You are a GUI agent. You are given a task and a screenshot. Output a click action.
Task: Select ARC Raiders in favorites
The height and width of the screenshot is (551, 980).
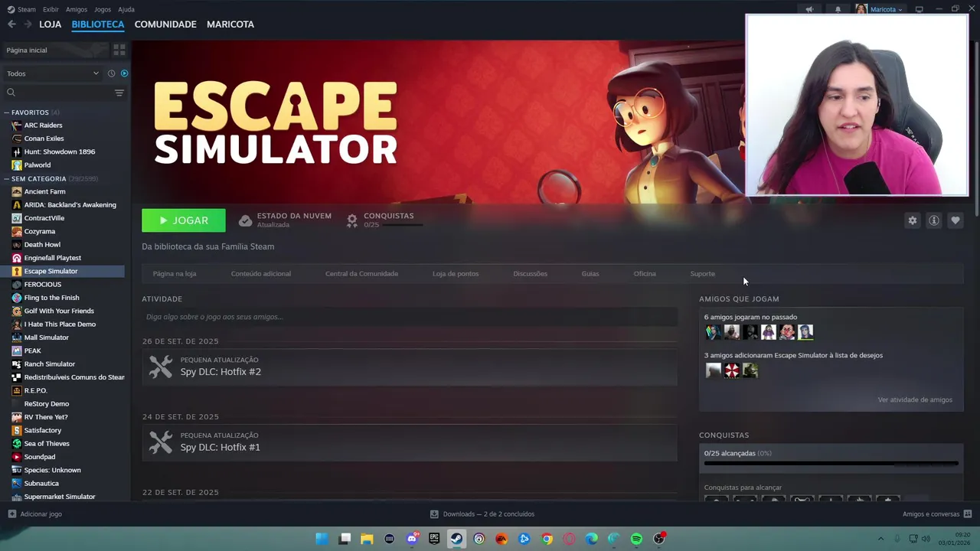(x=43, y=126)
